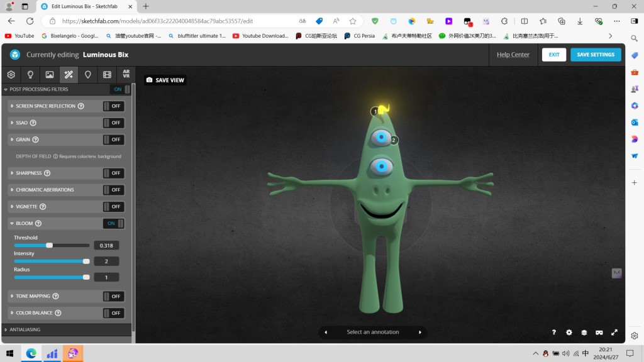Open the model inspector layers icon
This screenshot has height=362, width=644.
pos(584,332)
